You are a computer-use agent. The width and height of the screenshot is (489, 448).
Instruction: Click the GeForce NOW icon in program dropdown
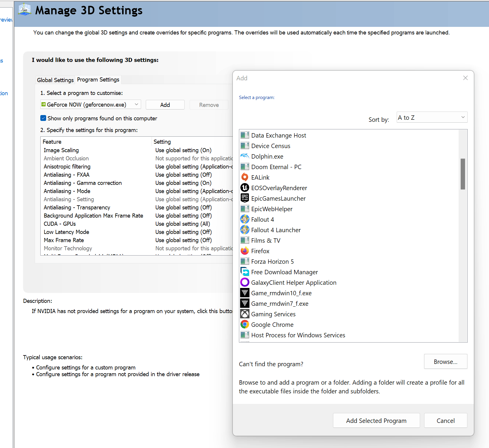(x=44, y=104)
